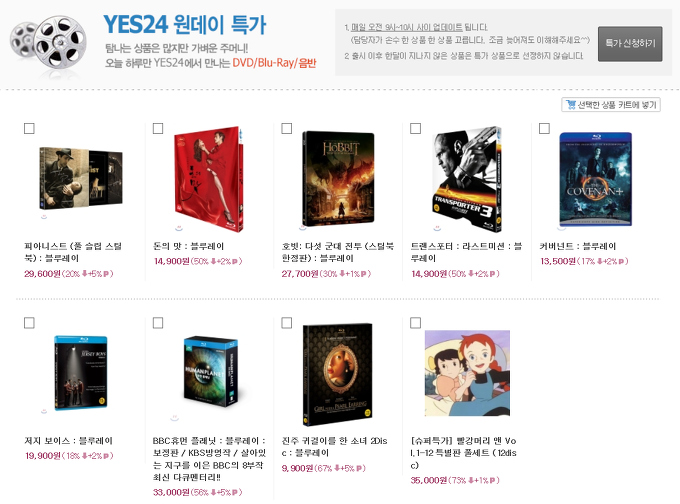Open the 돈의 맛 : 블루레이 title link
The image size is (680, 504).
[x=189, y=246]
